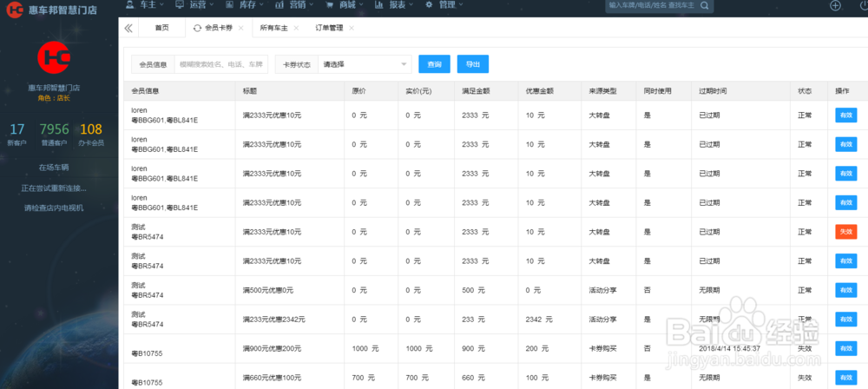Collapse sidebar with double-chevron icon
The width and height of the screenshot is (868, 389).
point(128,29)
